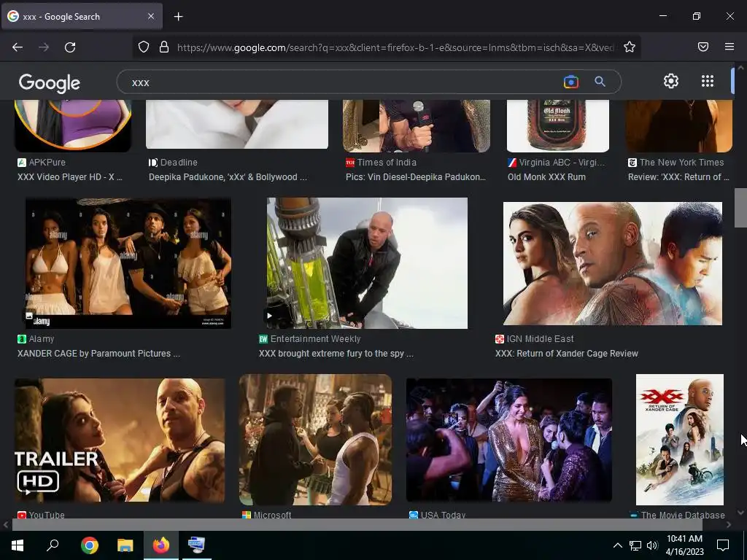The width and height of the screenshot is (747, 560).
Task: Open the XANDER CAGE by Paramount Pictures title
Action: coord(98,354)
